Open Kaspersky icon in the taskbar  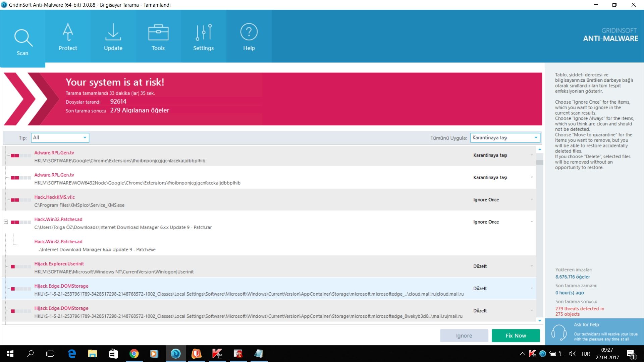click(217, 354)
